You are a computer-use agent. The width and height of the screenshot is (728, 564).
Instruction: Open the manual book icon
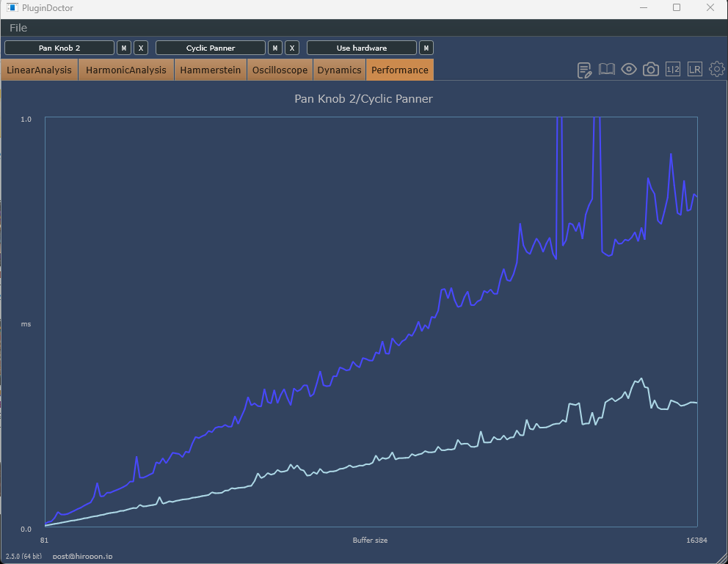[607, 70]
